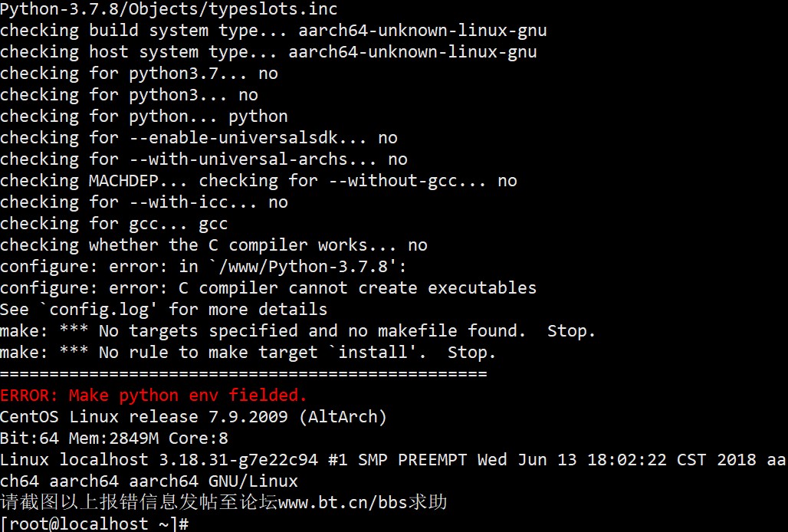This screenshot has height=532, width=788.
Task: Click the "checking for gcc... gcc" line
Action: coord(113,224)
